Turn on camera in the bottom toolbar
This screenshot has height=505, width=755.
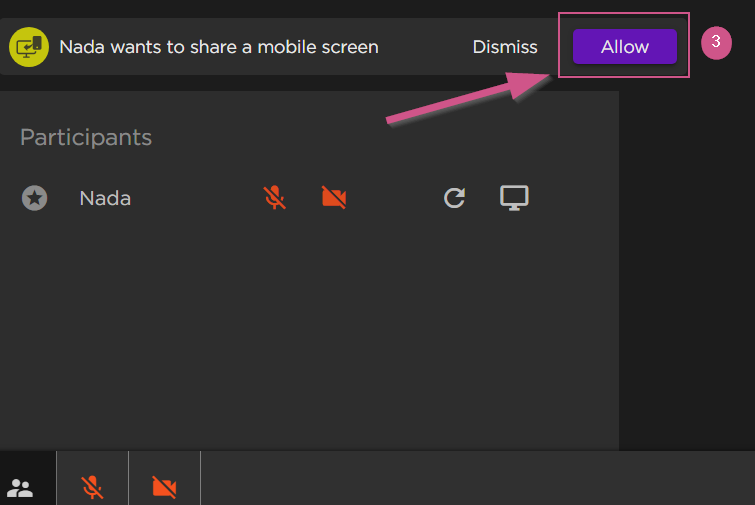(164, 487)
